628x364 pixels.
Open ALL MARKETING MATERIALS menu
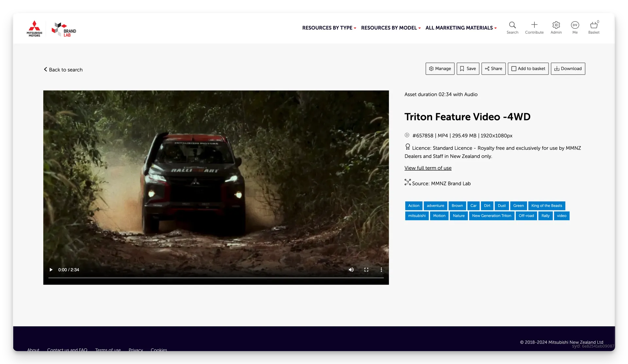pos(461,28)
